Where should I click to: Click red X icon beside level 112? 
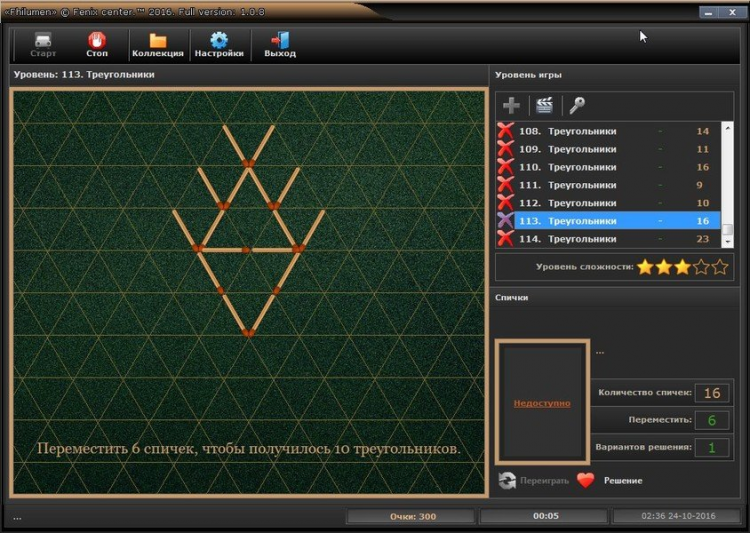(505, 202)
